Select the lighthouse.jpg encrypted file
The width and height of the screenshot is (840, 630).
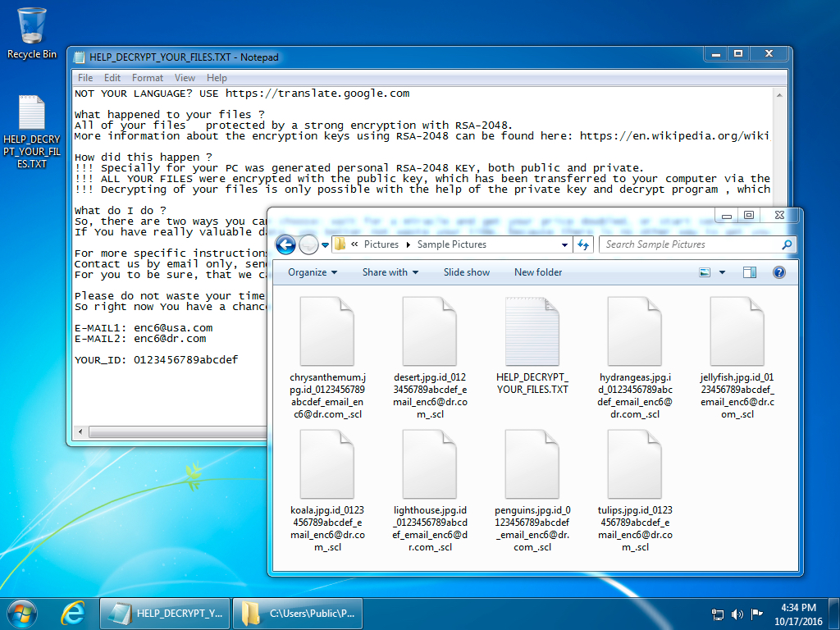click(430, 491)
